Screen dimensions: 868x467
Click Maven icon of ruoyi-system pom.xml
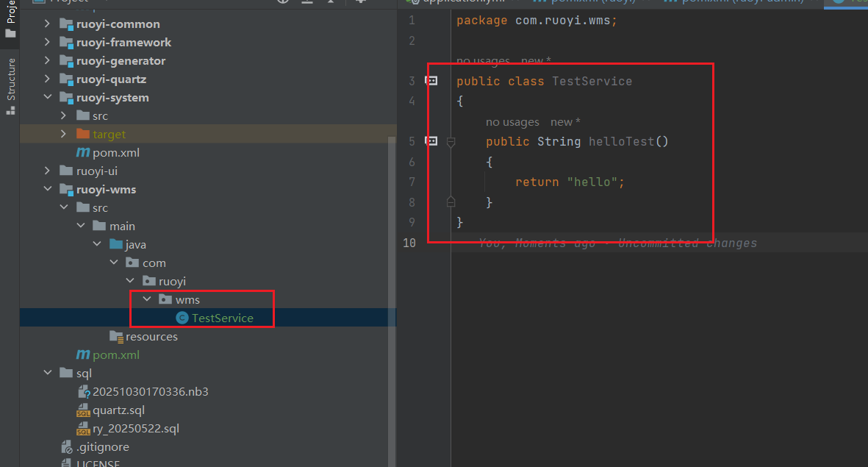(x=83, y=152)
